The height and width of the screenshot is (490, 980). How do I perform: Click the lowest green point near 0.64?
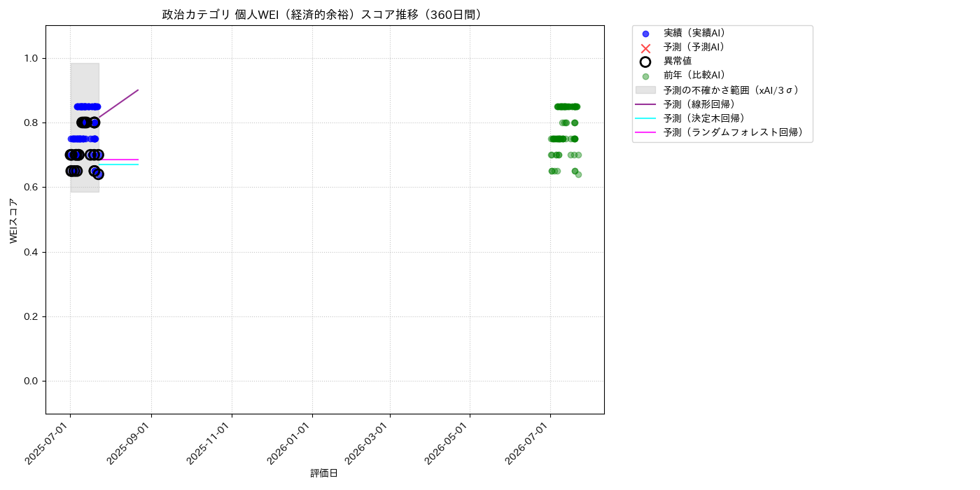point(578,174)
